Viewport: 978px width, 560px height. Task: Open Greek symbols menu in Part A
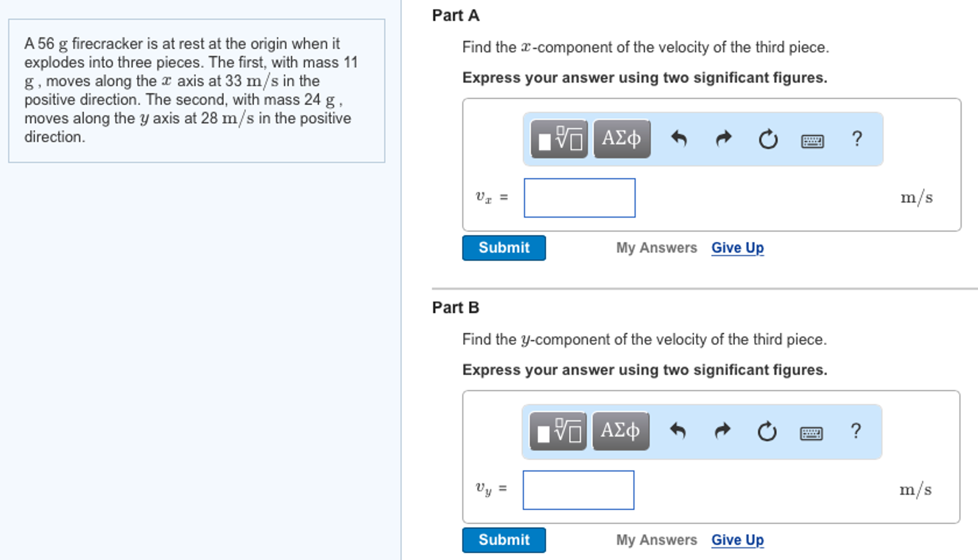click(621, 139)
